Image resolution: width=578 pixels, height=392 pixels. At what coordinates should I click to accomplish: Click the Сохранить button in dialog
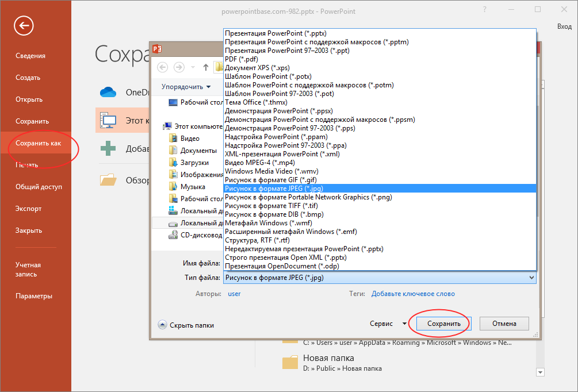pyautogui.click(x=444, y=324)
